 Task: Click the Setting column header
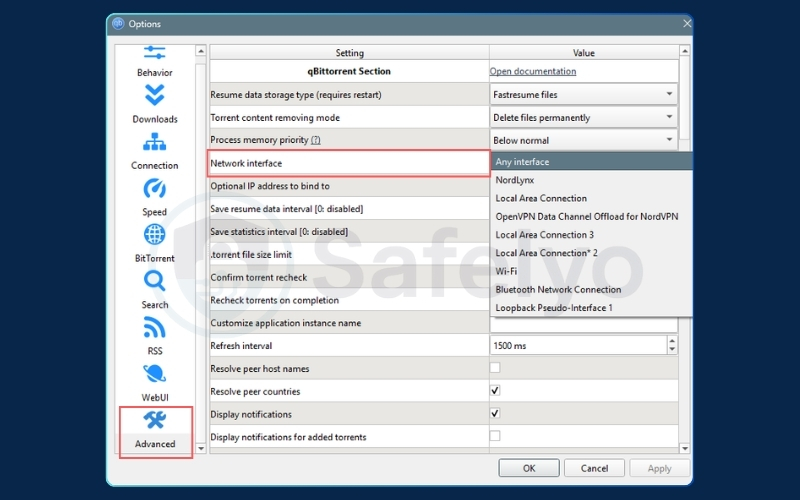(x=349, y=53)
